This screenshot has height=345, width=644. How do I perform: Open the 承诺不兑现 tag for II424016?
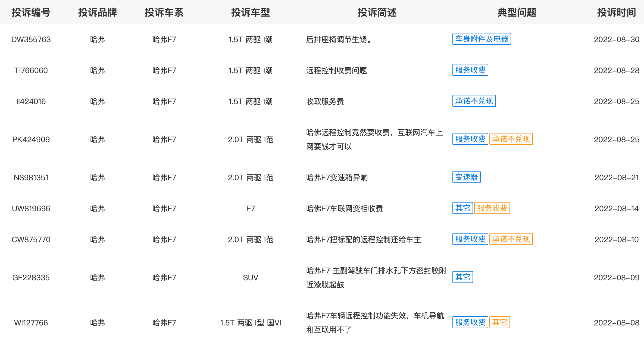(474, 101)
